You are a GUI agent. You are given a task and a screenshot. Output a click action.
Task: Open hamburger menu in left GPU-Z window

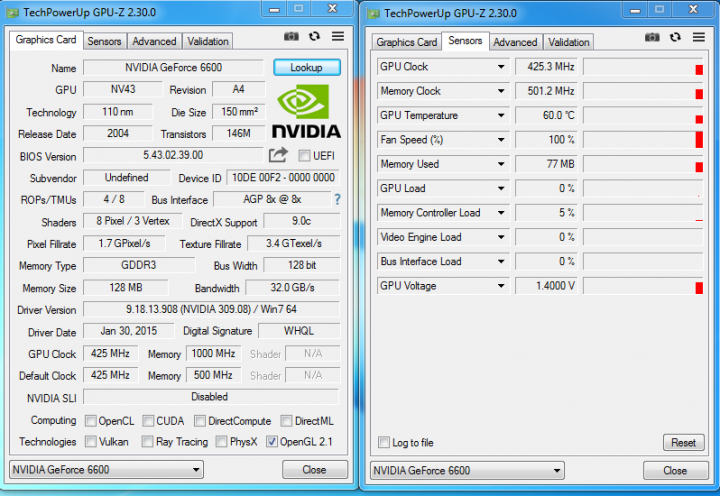click(338, 36)
